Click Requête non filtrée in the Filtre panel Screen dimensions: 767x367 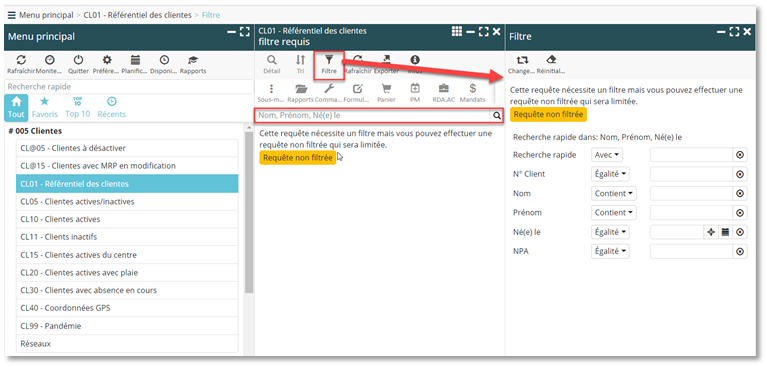click(548, 115)
